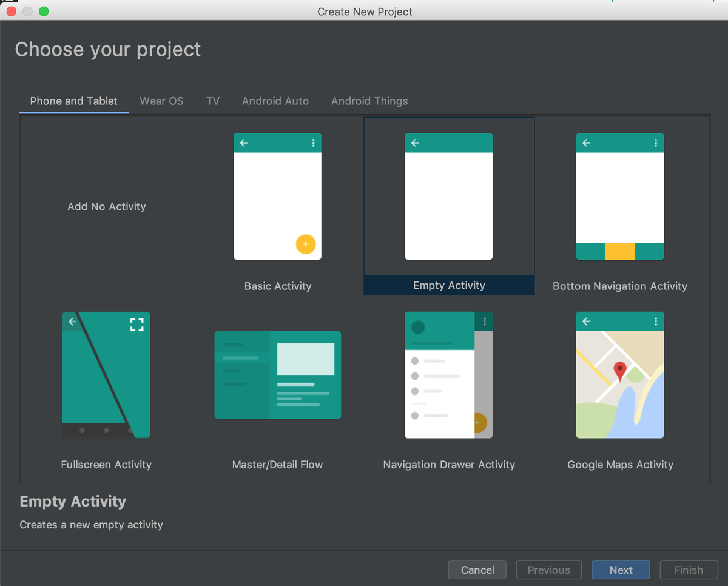Select the Navigation Drawer Activity template
This screenshot has width=728, height=586.
(x=448, y=375)
